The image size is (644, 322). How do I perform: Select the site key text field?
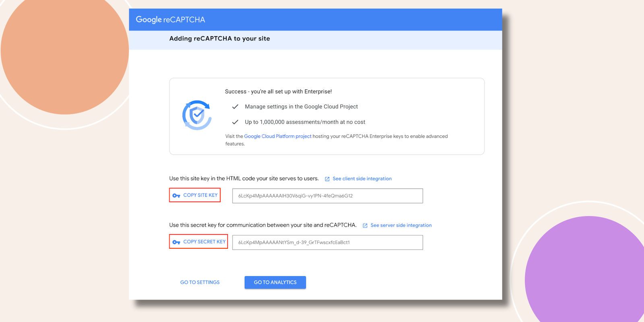[x=327, y=196]
